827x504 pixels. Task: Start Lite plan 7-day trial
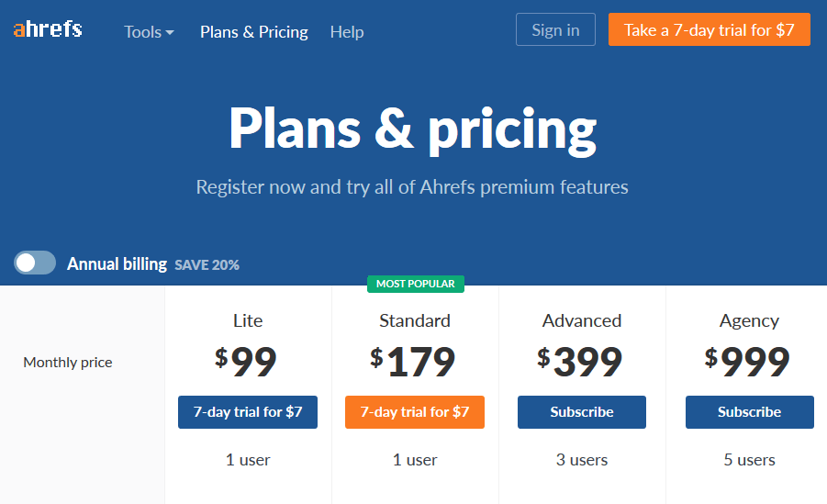coord(247,412)
